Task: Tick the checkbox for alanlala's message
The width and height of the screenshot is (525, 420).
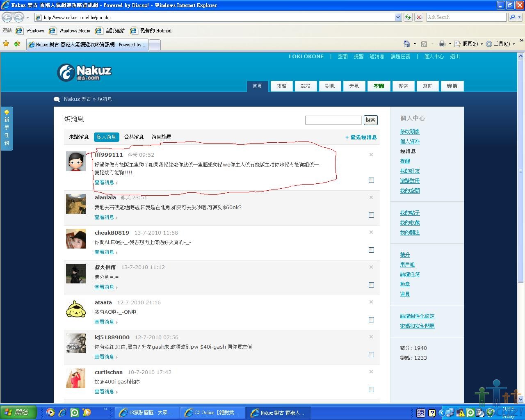Action: coord(371,215)
